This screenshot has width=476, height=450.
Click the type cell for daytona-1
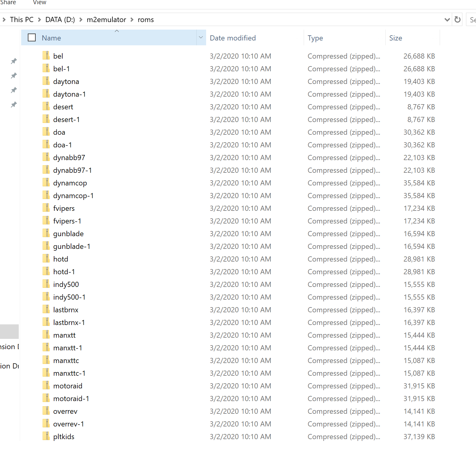(x=344, y=94)
